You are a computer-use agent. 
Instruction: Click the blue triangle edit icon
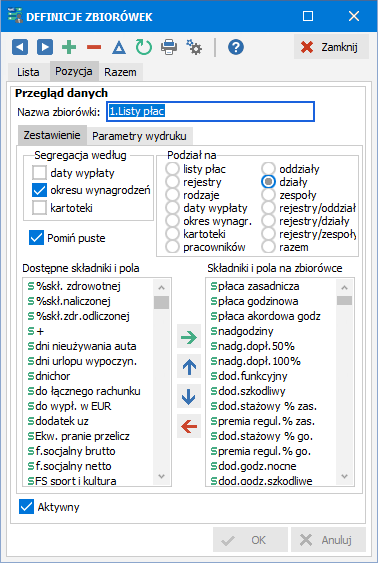coord(119,47)
